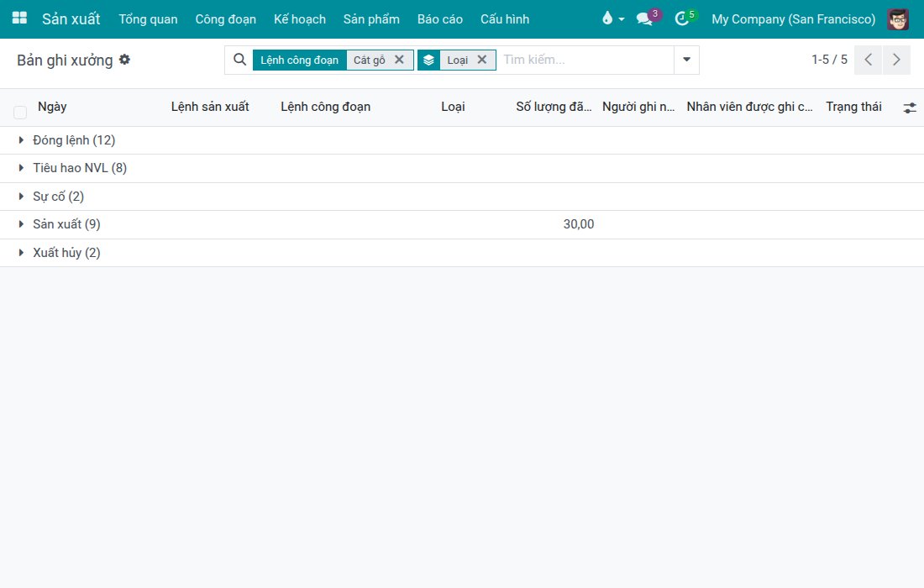This screenshot has height=588, width=924.
Task: Go to next page of records
Action: click(x=896, y=60)
